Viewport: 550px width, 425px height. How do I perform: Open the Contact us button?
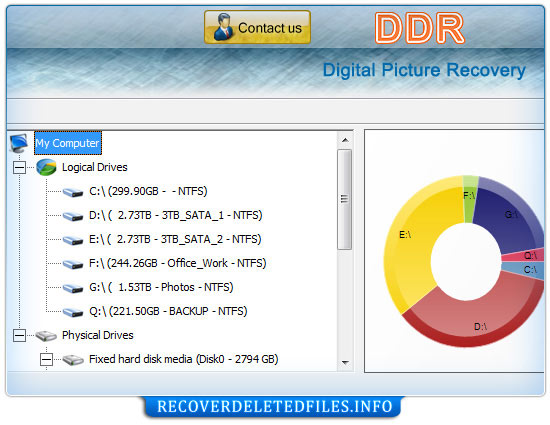click(x=257, y=27)
